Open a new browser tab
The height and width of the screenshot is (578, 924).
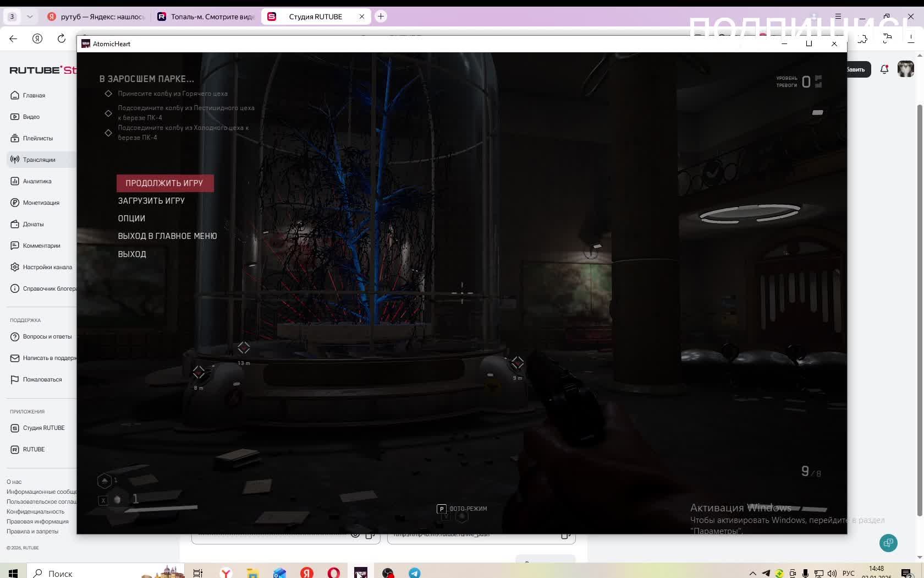381,17
